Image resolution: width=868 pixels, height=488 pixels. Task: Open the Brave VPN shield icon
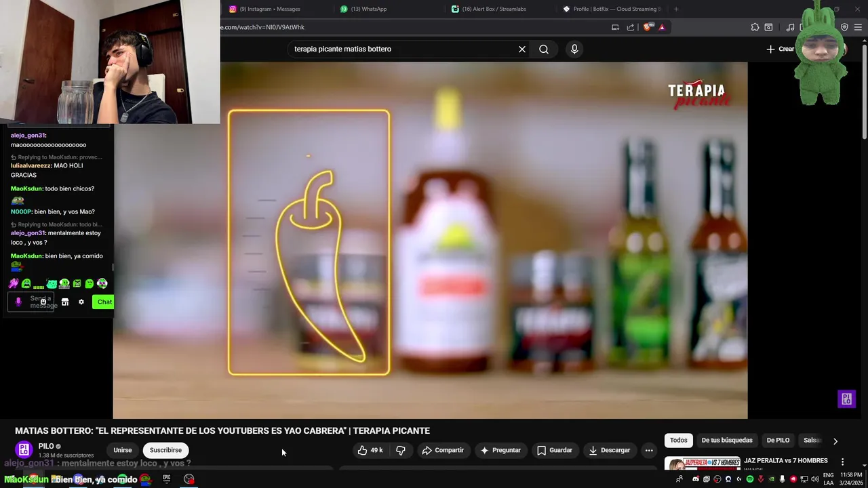tap(844, 27)
